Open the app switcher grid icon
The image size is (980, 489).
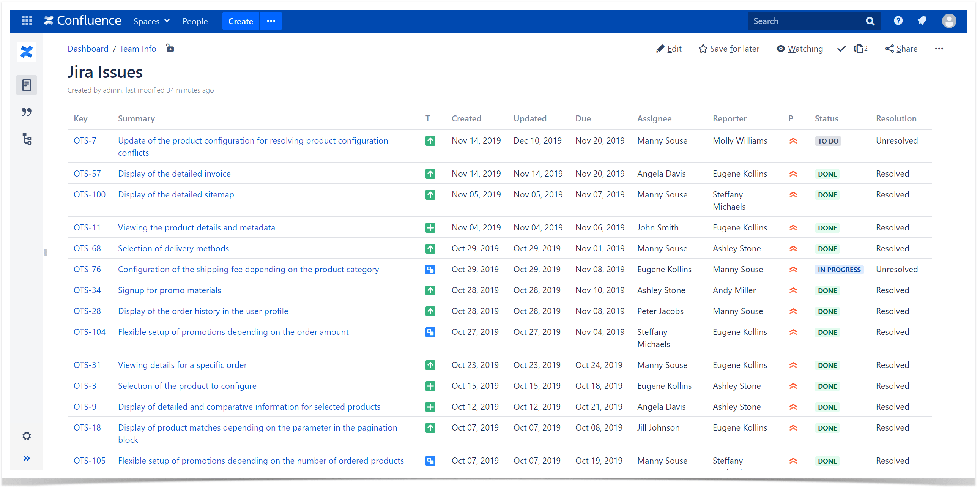click(x=27, y=21)
